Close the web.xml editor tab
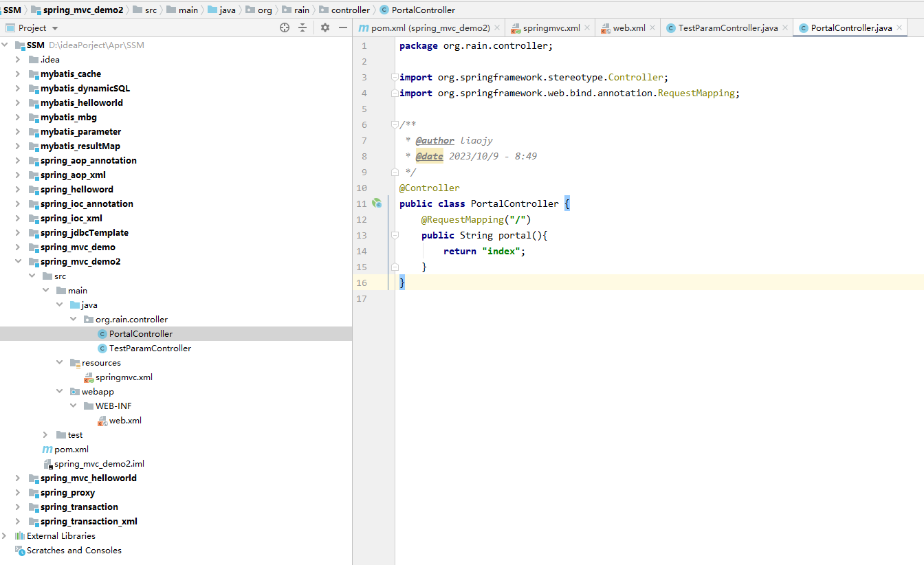The height and width of the screenshot is (565, 924). pos(652,28)
